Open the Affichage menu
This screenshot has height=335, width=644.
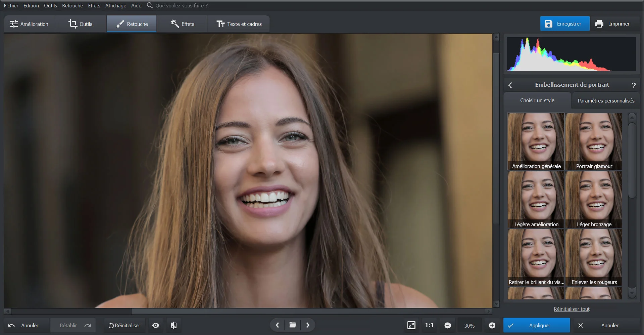point(116,6)
